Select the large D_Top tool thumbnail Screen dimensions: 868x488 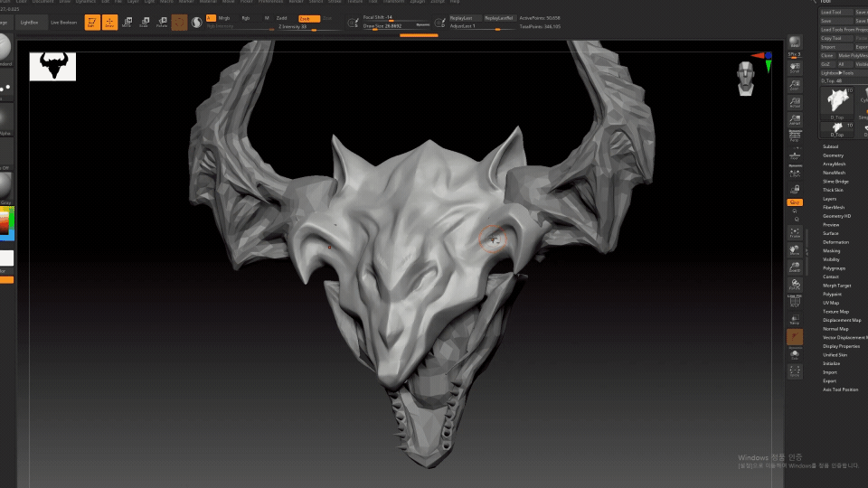(x=837, y=102)
